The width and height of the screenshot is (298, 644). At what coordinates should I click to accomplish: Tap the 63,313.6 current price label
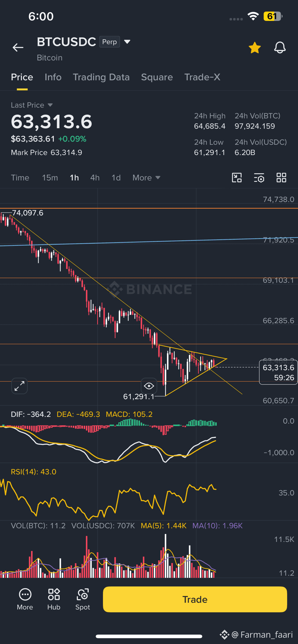click(279, 372)
